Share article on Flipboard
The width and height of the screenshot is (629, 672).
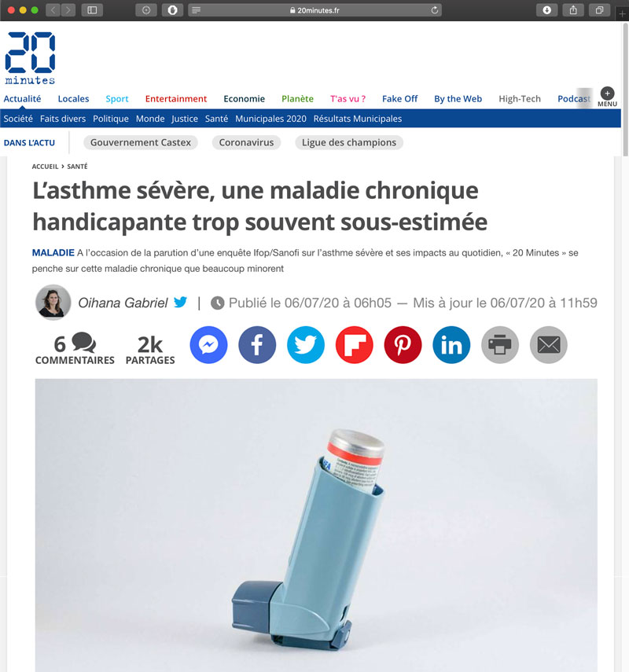[x=354, y=345]
